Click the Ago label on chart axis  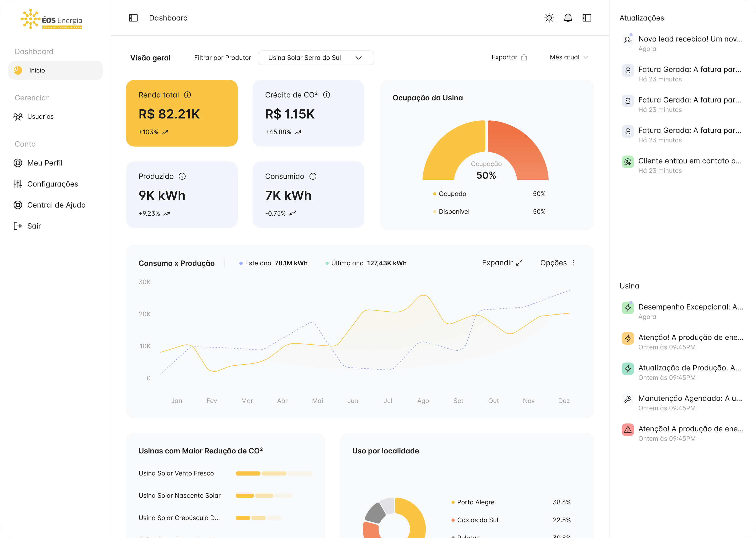(423, 401)
